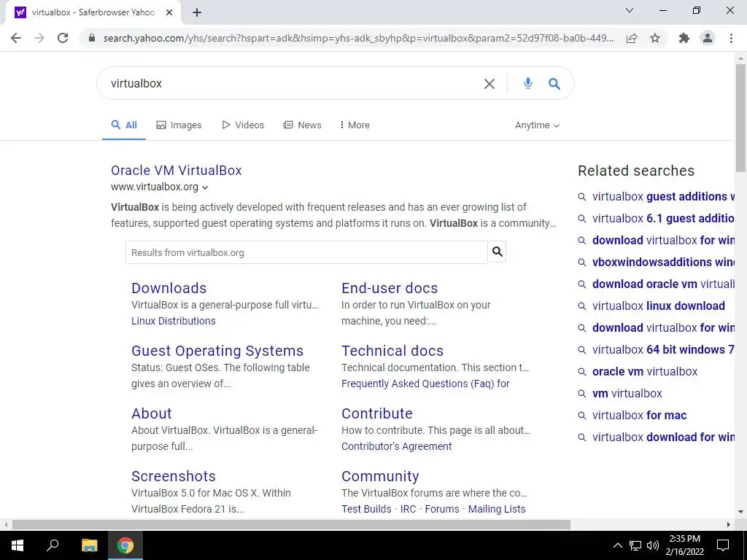Switch to the Images tab
This screenshot has width=747, height=560.
[179, 125]
